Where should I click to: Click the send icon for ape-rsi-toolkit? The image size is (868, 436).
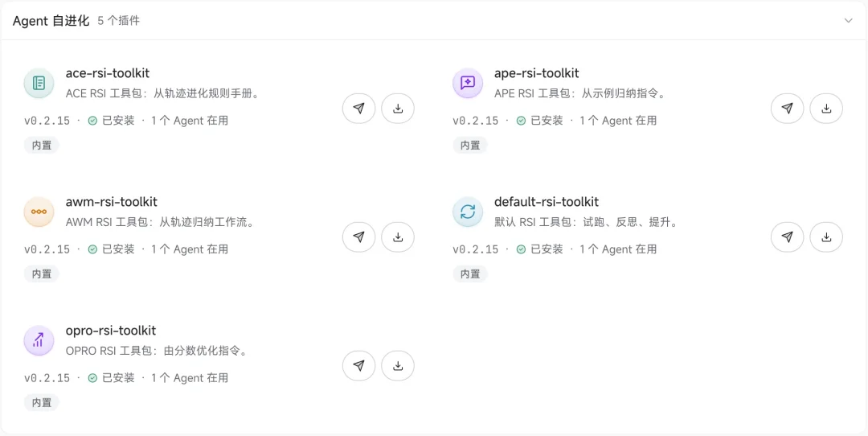[x=787, y=109]
